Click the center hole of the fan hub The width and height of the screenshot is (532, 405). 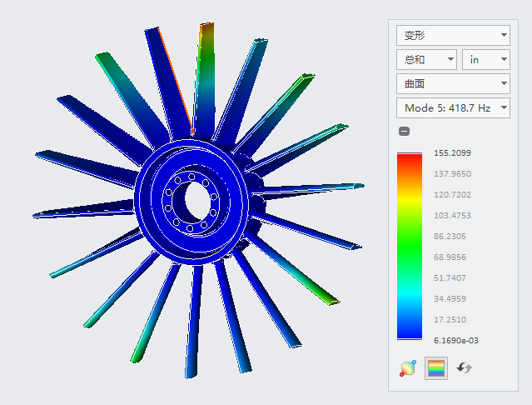coord(196,200)
